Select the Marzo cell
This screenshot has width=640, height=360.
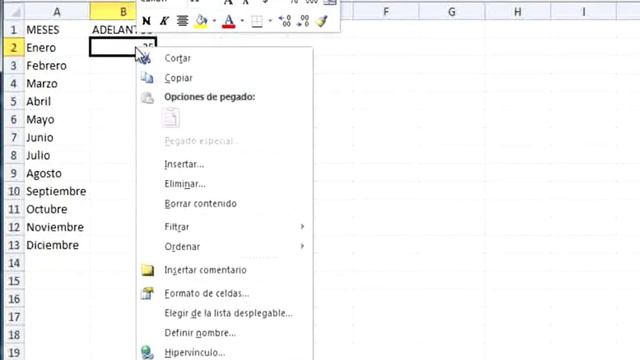pos(57,84)
